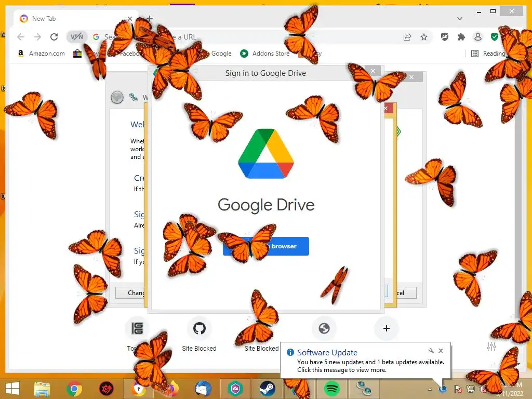Open the share page icon

coord(407,37)
